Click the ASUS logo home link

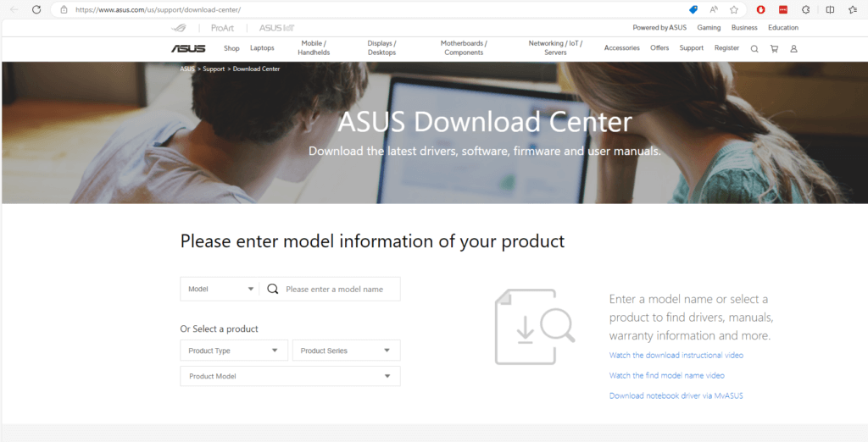point(188,48)
